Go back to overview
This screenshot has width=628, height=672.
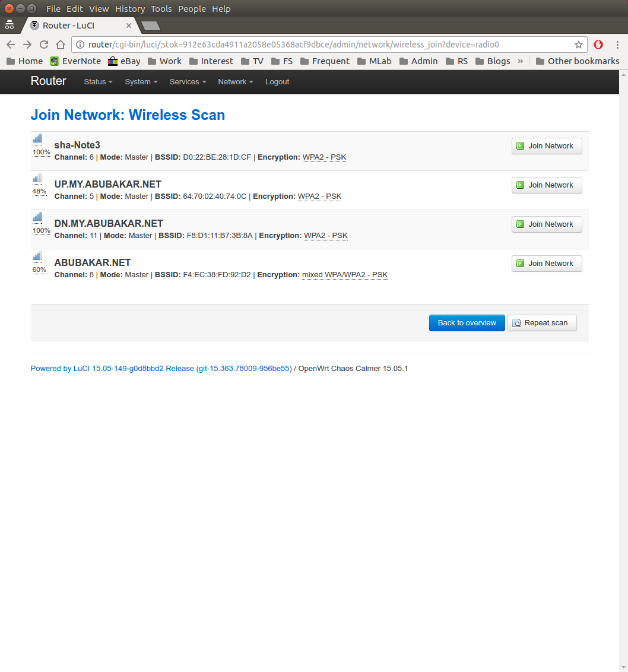467,323
